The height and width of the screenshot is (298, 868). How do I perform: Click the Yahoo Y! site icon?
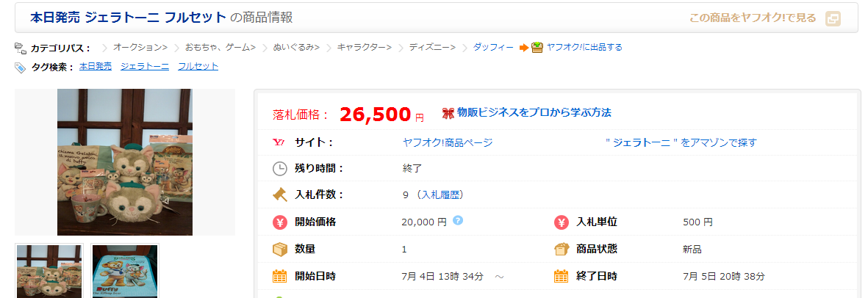tap(280, 142)
